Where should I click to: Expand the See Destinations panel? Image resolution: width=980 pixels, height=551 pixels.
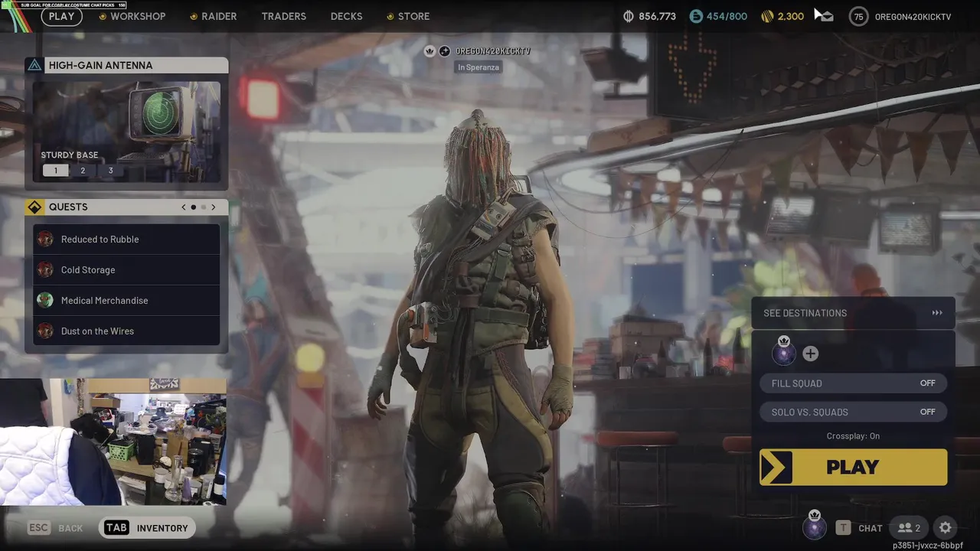click(x=853, y=313)
